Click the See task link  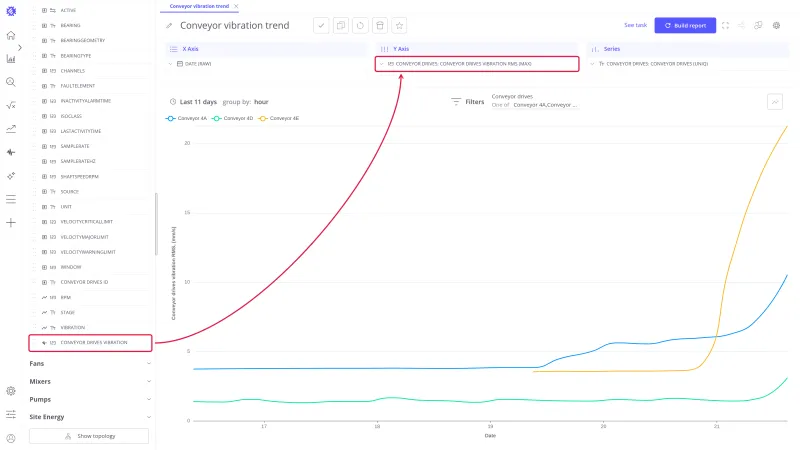pos(635,25)
